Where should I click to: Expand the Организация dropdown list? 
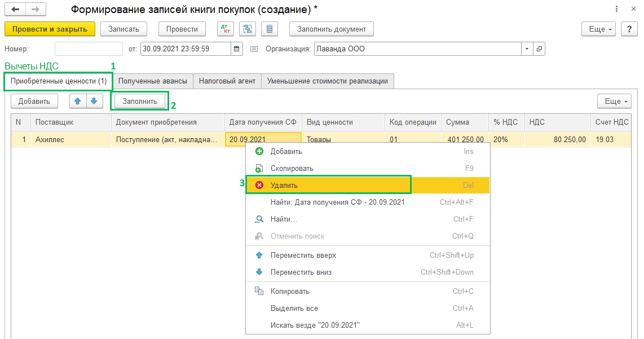pos(527,49)
